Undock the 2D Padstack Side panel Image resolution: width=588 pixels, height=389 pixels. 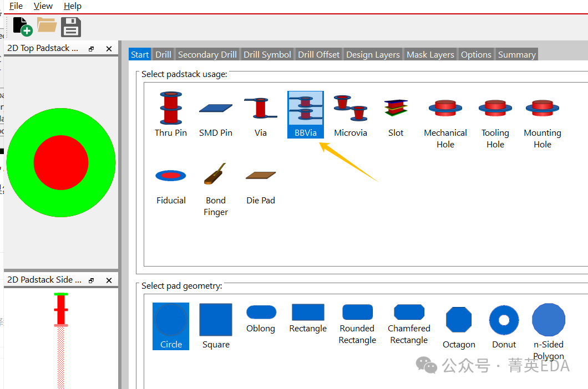click(x=91, y=280)
